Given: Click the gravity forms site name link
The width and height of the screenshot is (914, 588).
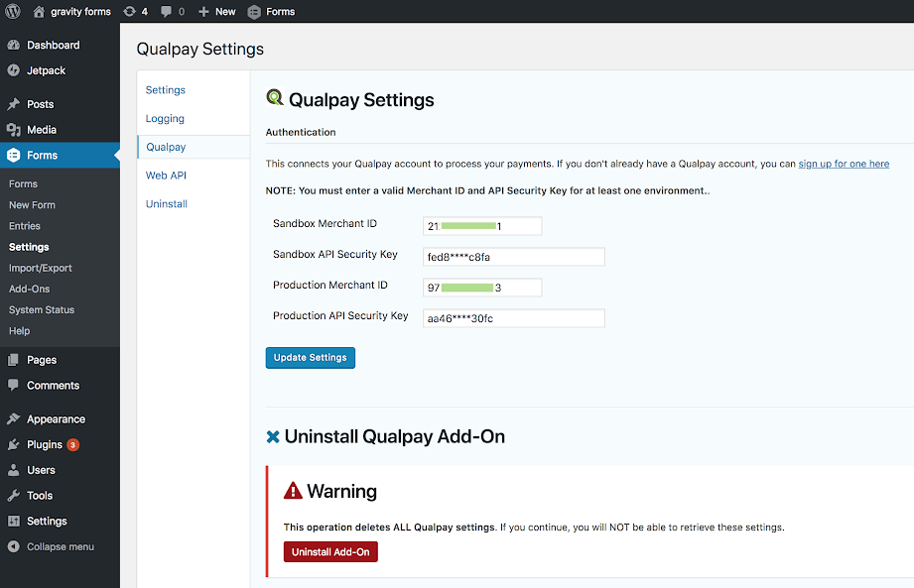Looking at the screenshot, I should click(80, 12).
